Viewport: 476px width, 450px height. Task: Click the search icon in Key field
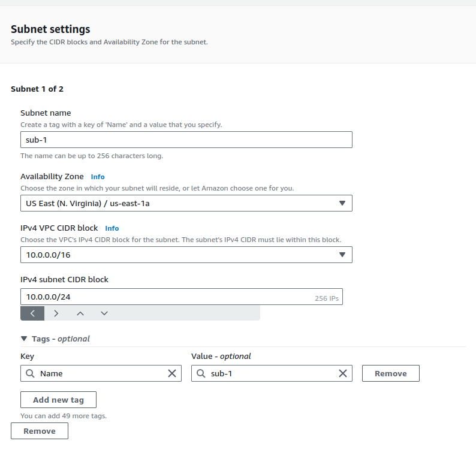(x=30, y=373)
